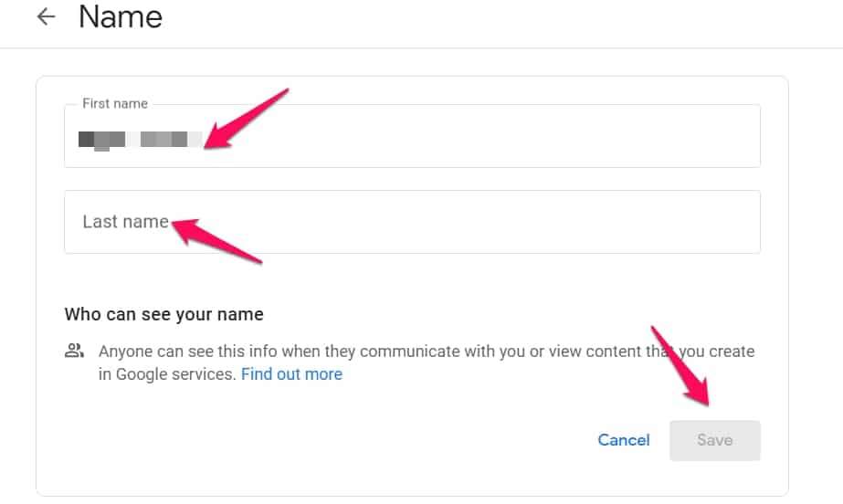Click the small "First name" floating label
This screenshot has width=843, height=504.
pos(115,103)
